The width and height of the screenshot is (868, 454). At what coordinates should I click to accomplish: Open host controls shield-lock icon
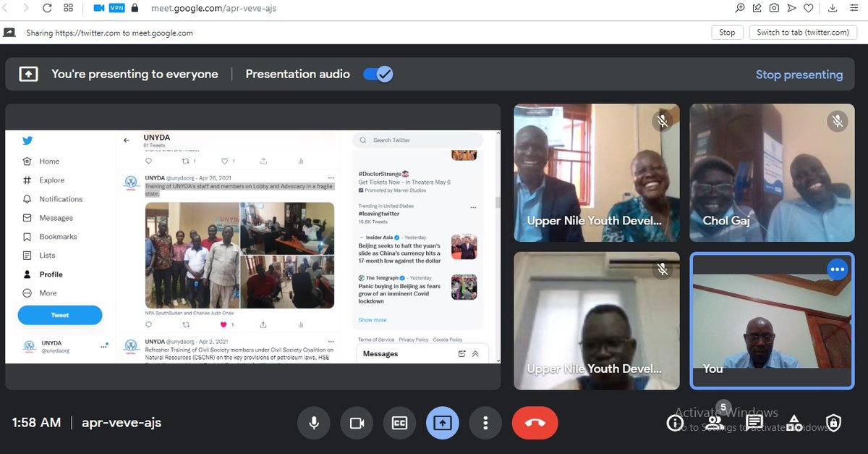pyautogui.click(x=833, y=423)
